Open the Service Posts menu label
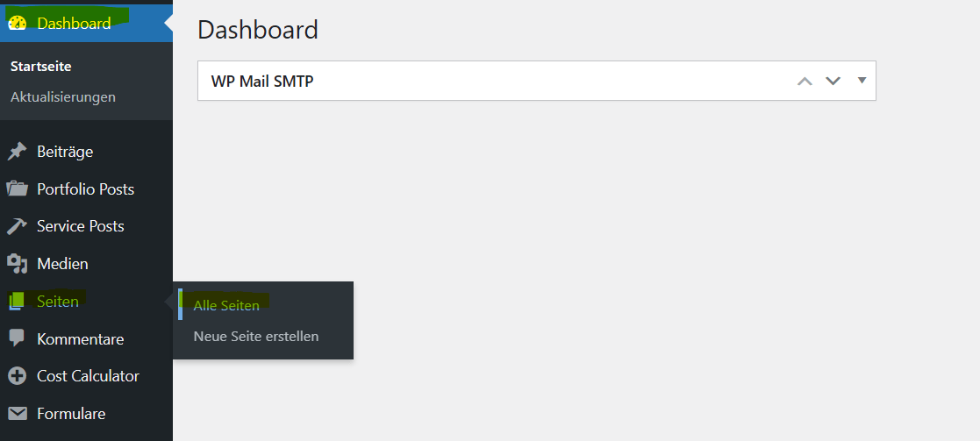The width and height of the screenshot is (980, 441). (x=81, y=226)
